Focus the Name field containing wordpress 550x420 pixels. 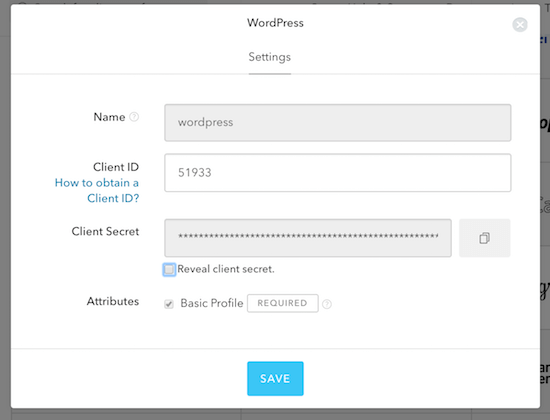(338, 123)
